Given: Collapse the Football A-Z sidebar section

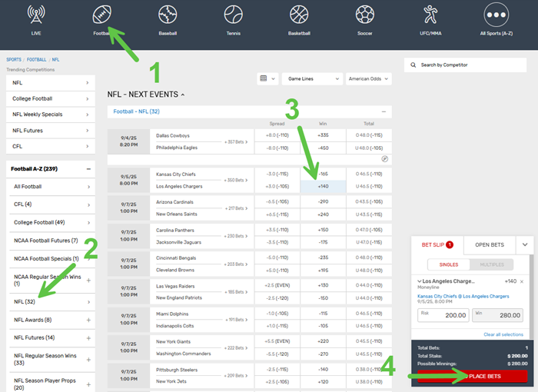Looking at the screenshot, I should (88, 168).
